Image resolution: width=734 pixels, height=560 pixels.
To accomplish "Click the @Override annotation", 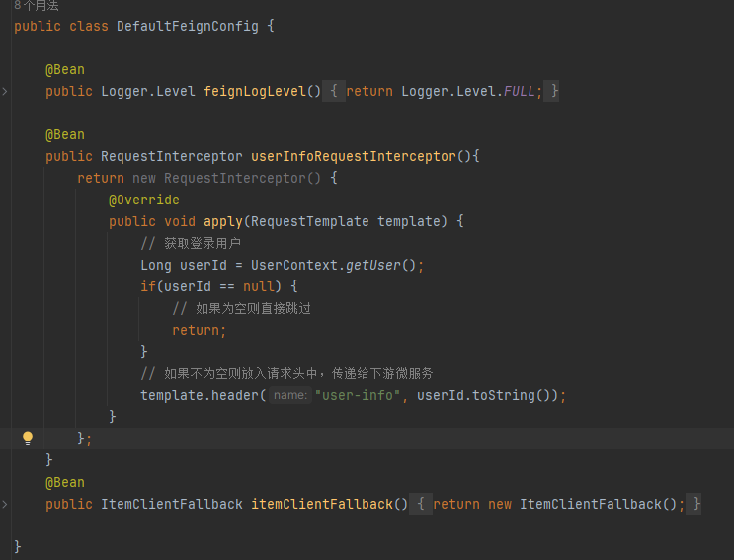I will coord(143,200).
